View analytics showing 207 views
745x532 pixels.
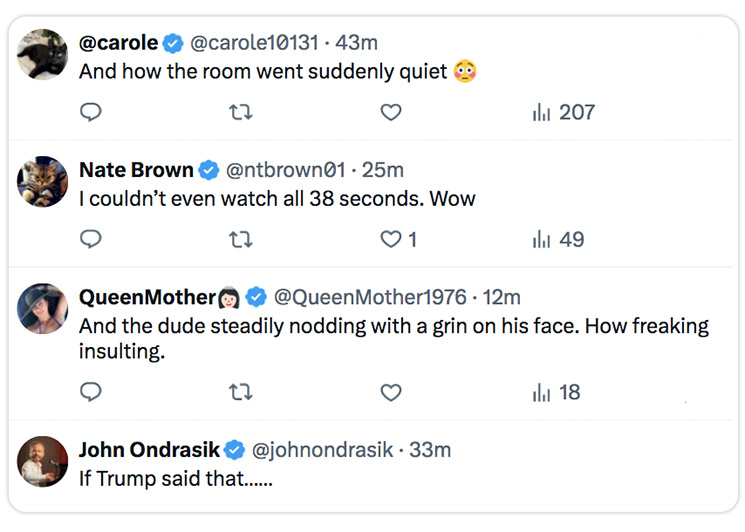coord(563,113)
